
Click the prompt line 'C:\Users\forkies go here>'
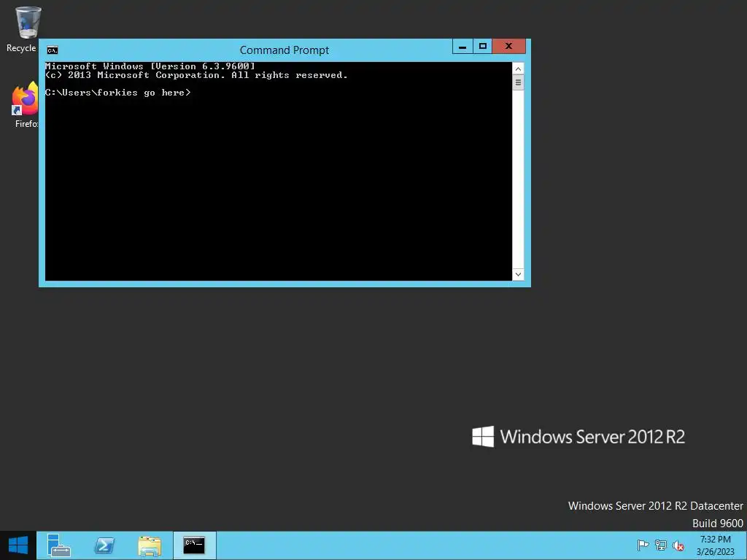click(117, 93)
